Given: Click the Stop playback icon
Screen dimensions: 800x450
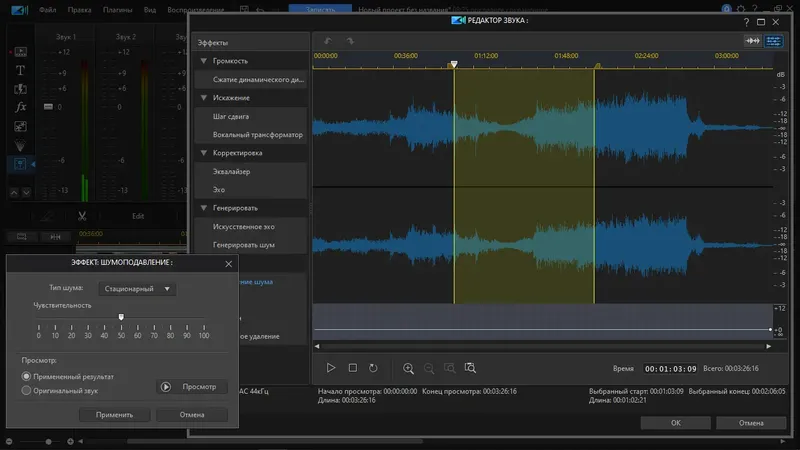Looking at the screenshot, I should coord(352,368).
